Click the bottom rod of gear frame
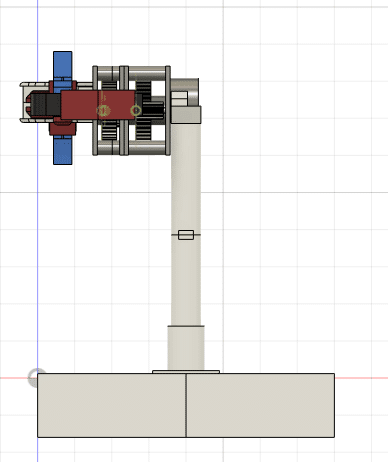Viewport: 388px width, 462px height. 132,148
